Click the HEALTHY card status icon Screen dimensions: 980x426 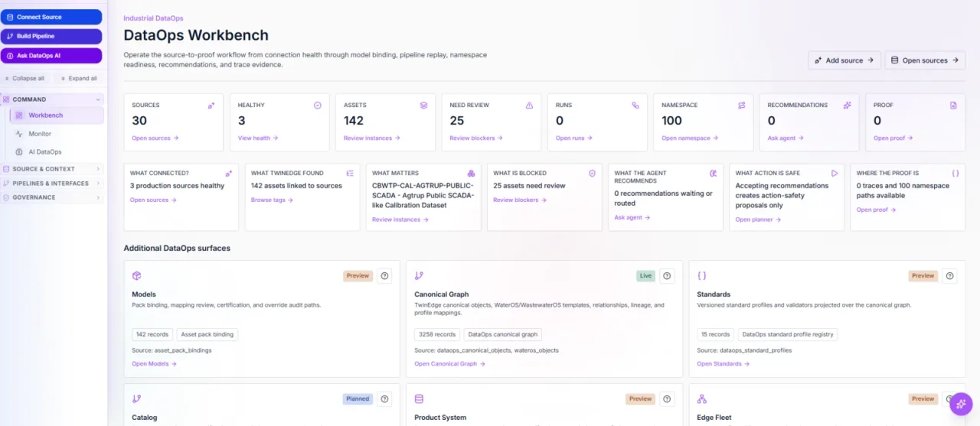[x=317, y=106]
